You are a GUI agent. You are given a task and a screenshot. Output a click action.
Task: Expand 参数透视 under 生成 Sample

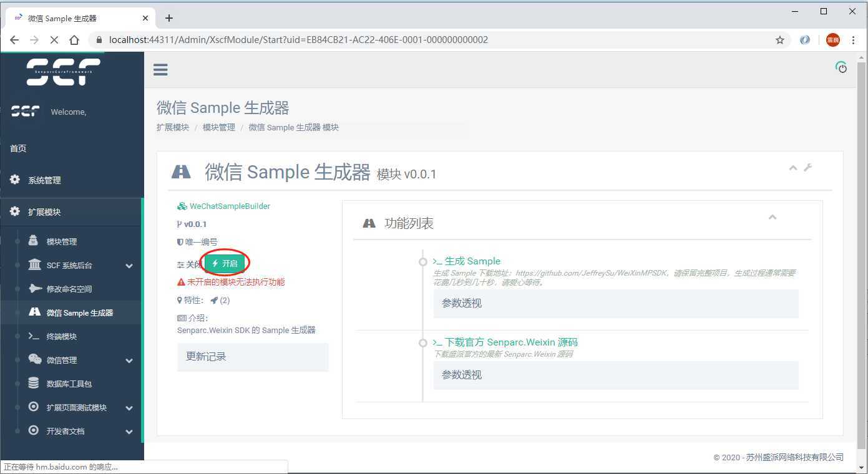616,303
